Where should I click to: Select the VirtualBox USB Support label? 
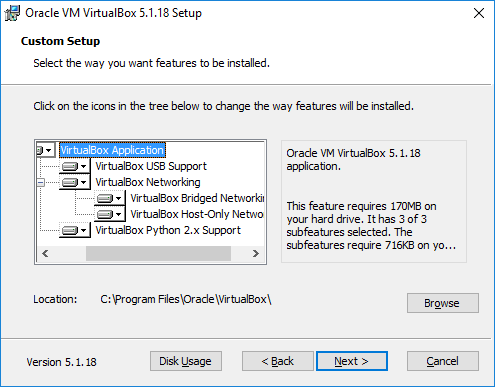point(151,166)
